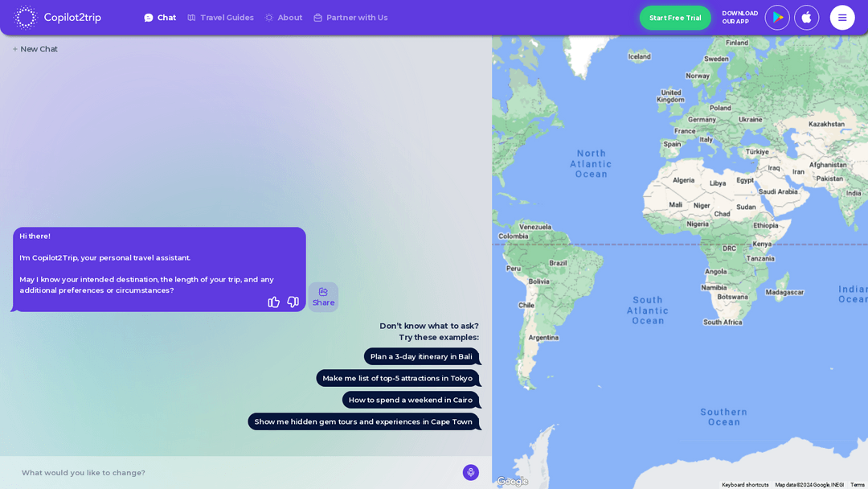Like the assistant message with thumbs up
Viewport: 868px width, 489px height.
273,302
